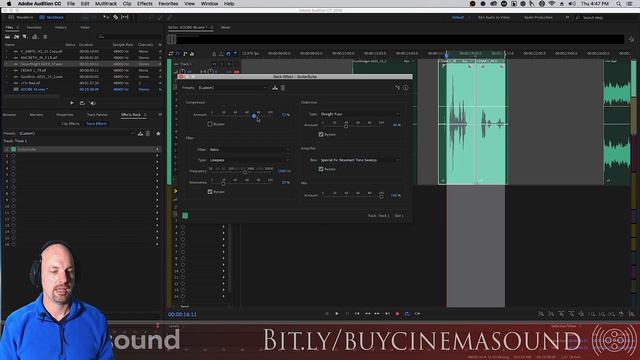Viewport: 640px width, 360px height.
Task: Click the Multitrack view button
Action: pos(51,18)
